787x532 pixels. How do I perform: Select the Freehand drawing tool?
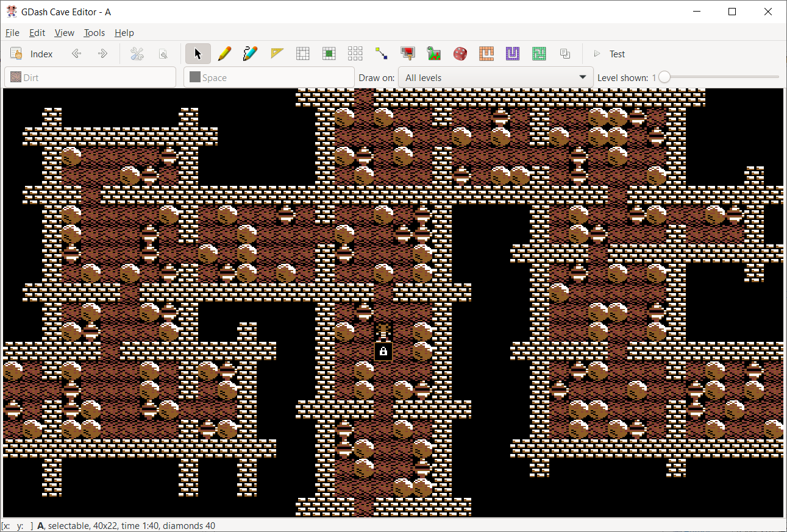(x=251, y=54)
